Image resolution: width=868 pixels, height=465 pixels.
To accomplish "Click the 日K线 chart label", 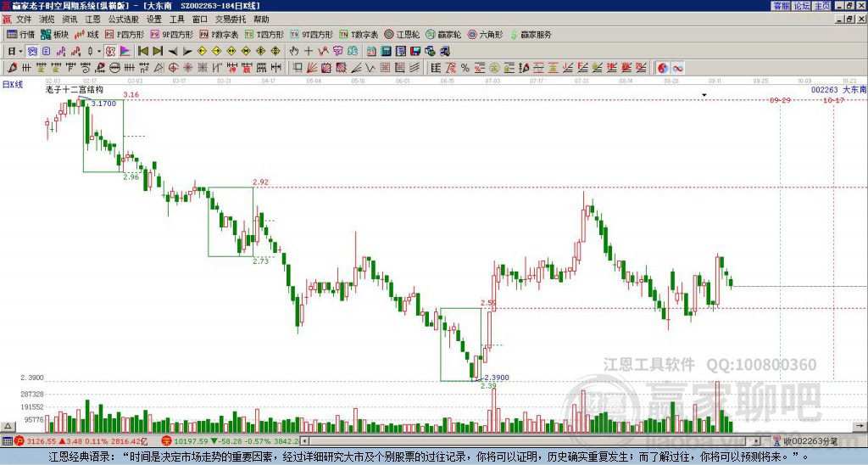I will tap(13, 85).
